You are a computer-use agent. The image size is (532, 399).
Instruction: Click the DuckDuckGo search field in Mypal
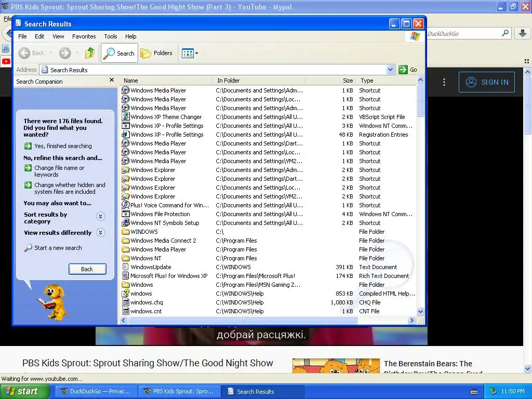(463, 34)
